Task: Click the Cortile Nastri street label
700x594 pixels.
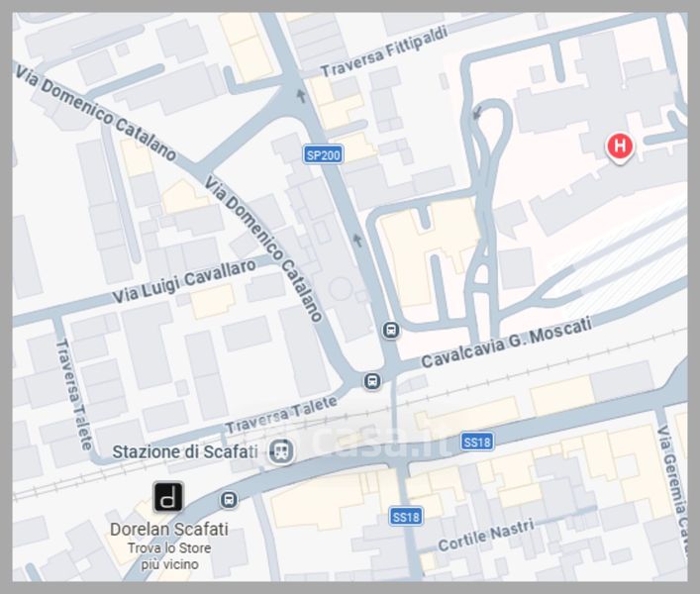Action: 486,536
